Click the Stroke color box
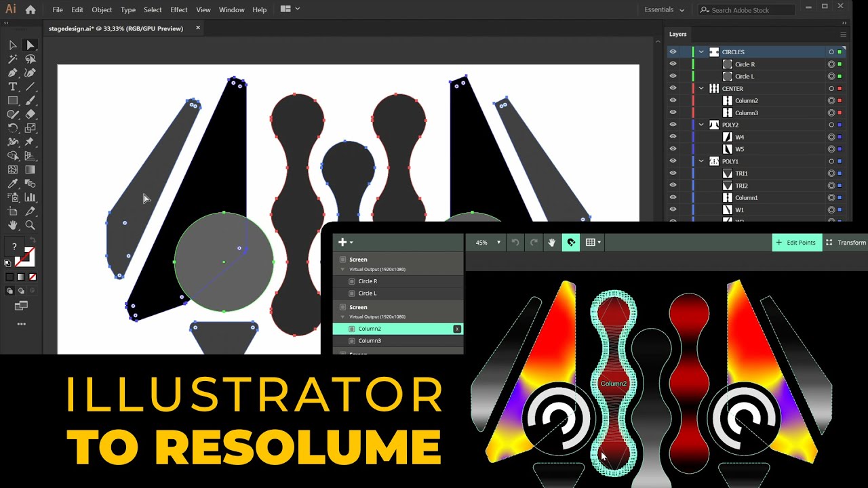 25,256
